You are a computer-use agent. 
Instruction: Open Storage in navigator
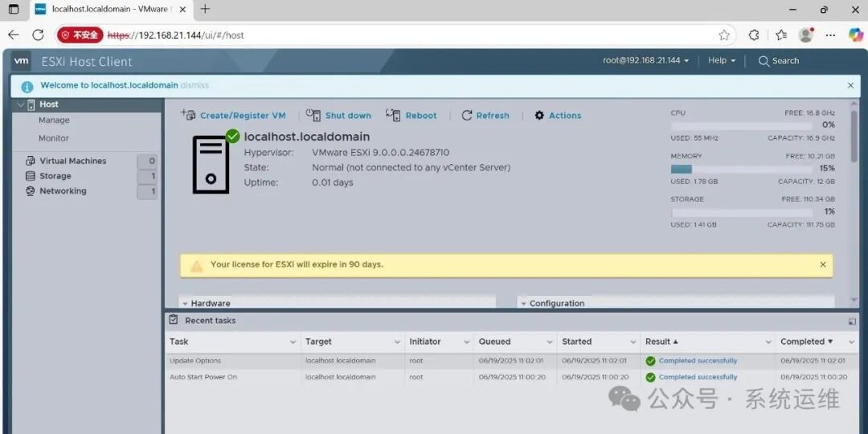(55, 176)
